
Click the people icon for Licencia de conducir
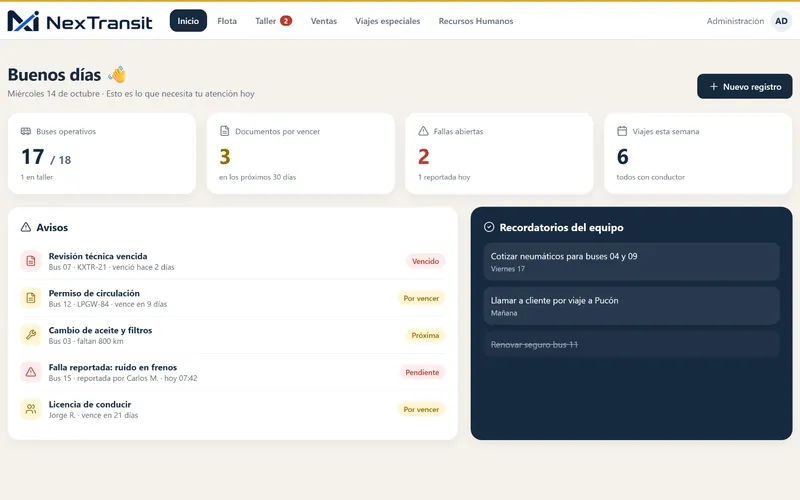click(x=31, y=409)
